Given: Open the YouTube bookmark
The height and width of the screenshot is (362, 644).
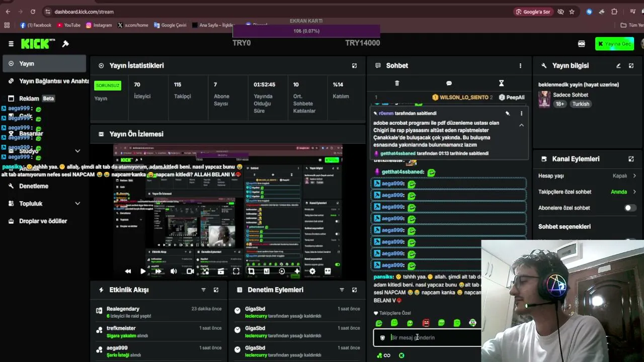Looking at the screenshot, I should click(69, 25).
